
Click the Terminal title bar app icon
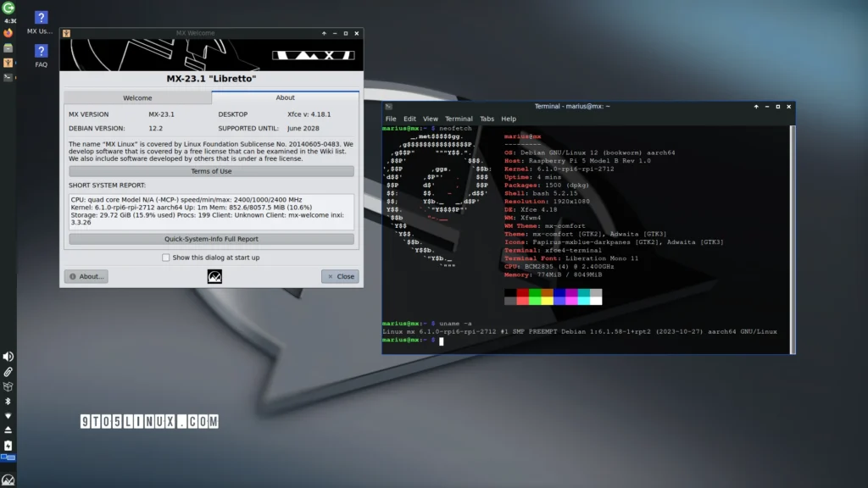[x=388, y=106]
